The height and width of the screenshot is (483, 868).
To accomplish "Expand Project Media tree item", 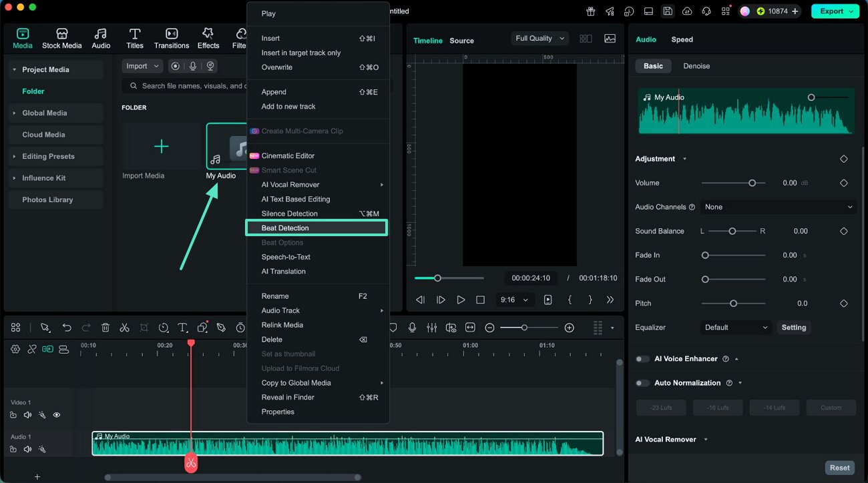I will [x=14, y=69].
